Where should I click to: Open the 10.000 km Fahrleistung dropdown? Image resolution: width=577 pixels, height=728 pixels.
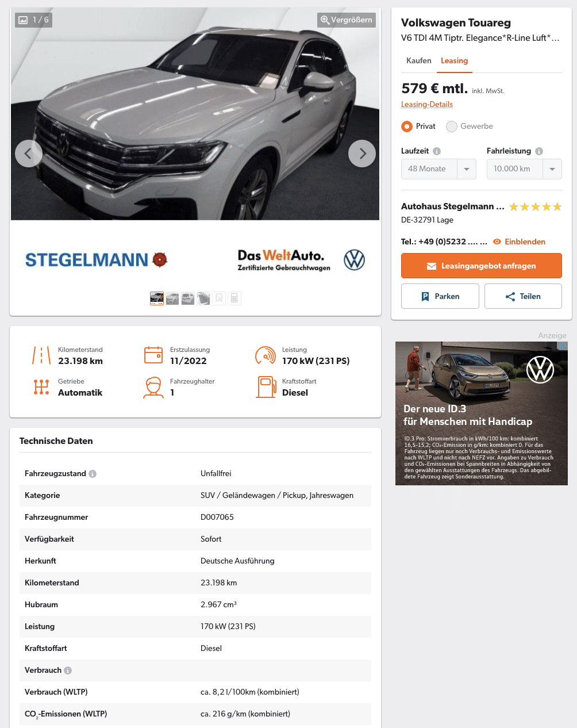(x=524, y=169)
